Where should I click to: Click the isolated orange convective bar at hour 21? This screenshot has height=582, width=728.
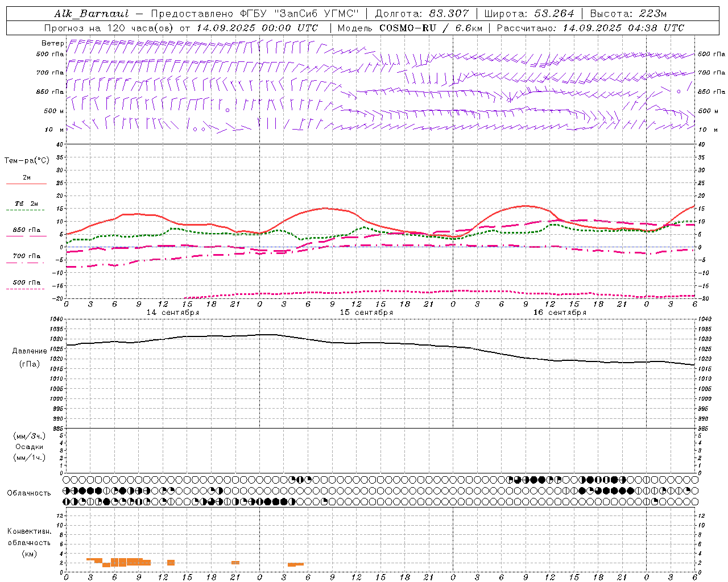pos(235,563)
